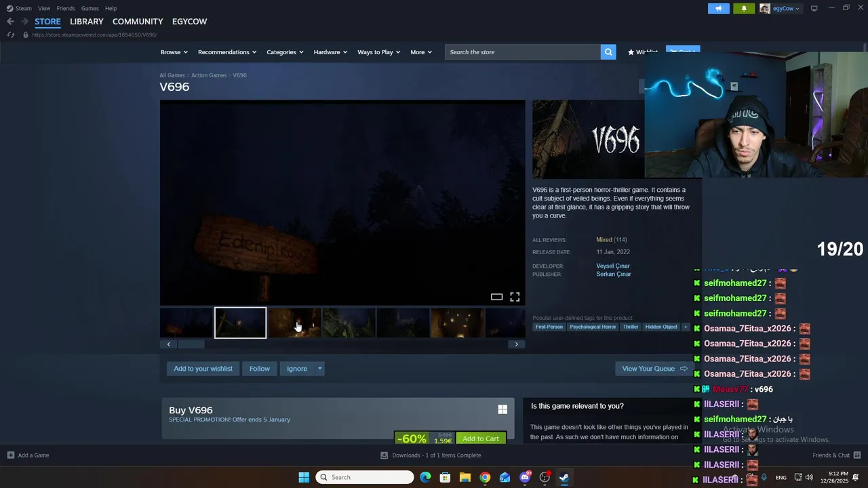Open Discord from the taskbar

525,477
